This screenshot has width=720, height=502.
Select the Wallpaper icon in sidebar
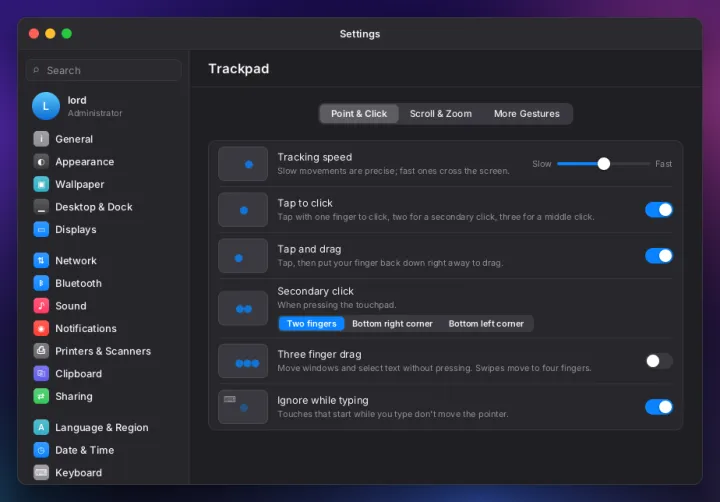(x=41, y=184)
